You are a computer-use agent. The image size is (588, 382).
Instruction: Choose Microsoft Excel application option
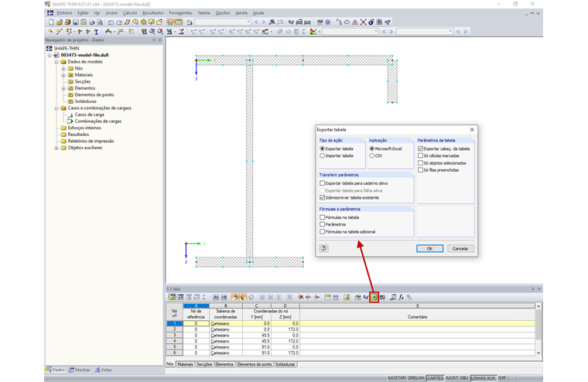[371, 148]
